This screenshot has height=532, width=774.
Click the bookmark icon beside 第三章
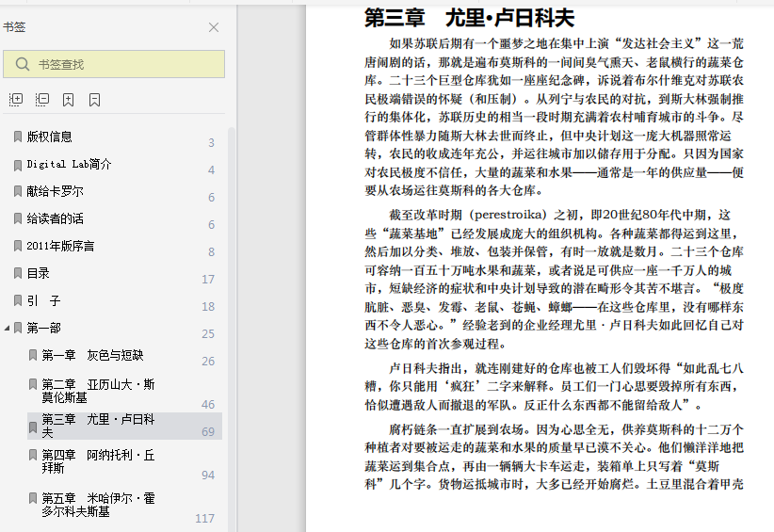pos(33,427)
